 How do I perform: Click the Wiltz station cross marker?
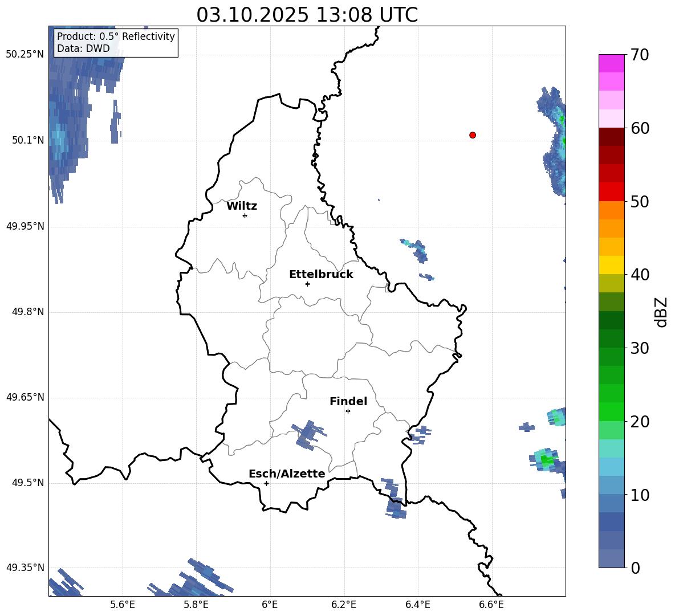click(x=245, y=215)
